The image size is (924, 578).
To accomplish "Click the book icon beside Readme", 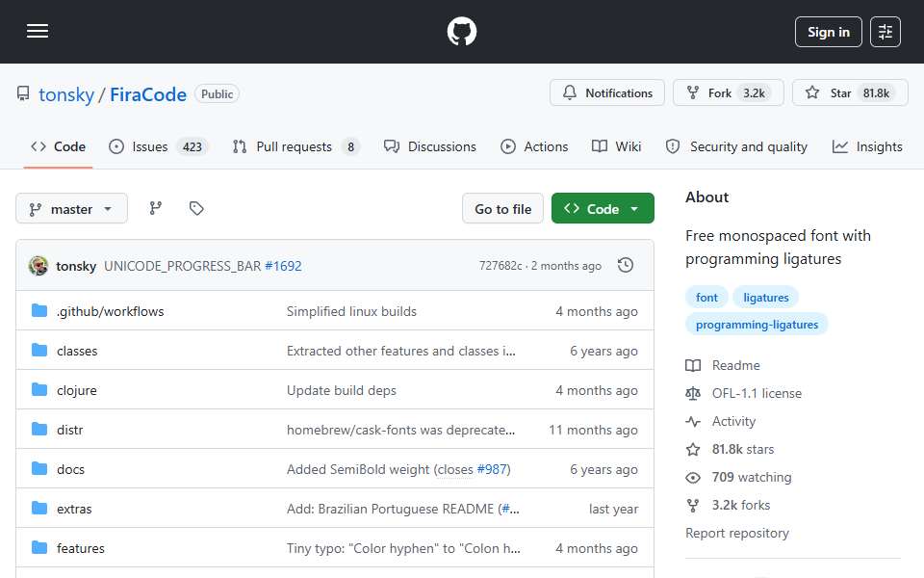I will [693, 366].
